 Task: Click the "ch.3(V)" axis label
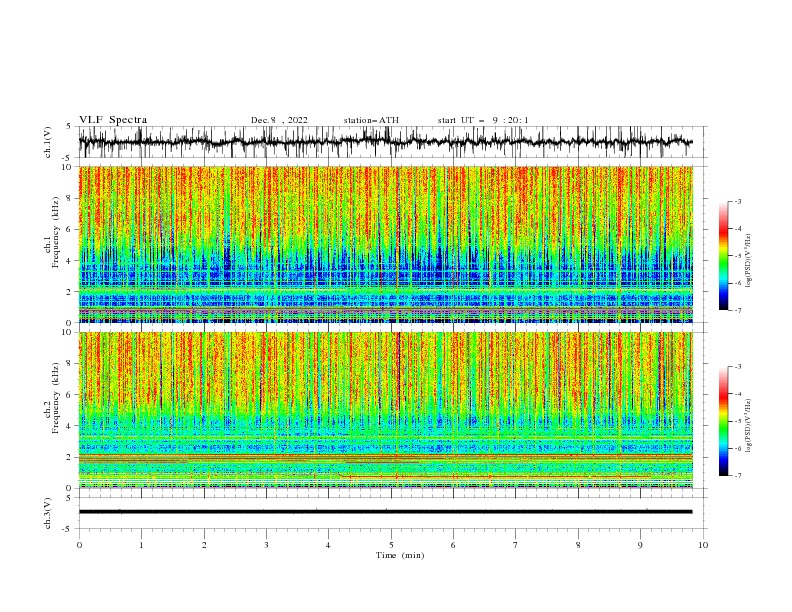click(x=48, y=513)
